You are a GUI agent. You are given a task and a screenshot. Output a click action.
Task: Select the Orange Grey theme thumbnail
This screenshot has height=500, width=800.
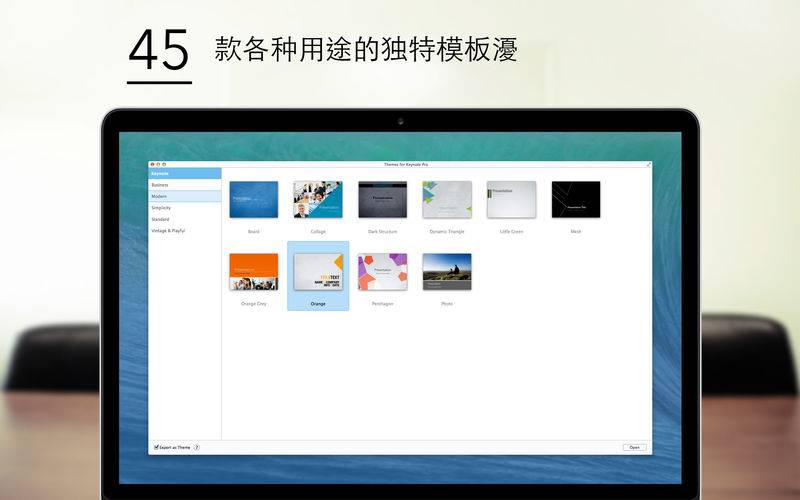click(254, 272)
